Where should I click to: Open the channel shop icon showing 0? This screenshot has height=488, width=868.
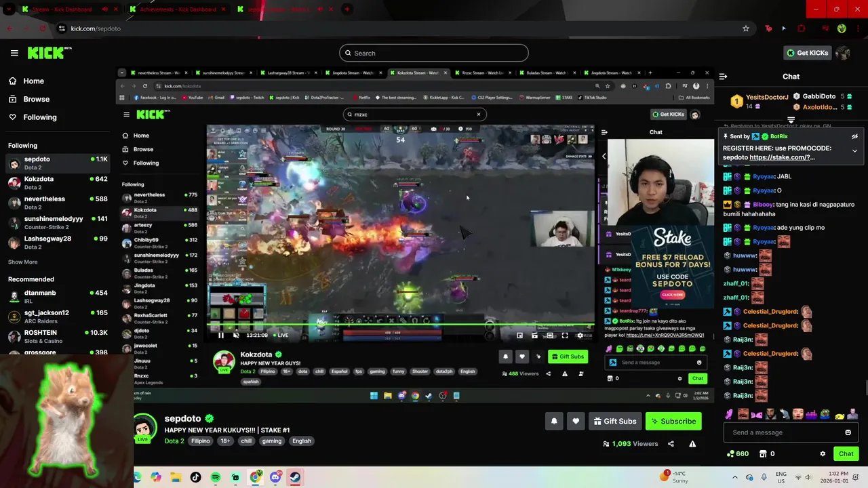tap(767, 453)
